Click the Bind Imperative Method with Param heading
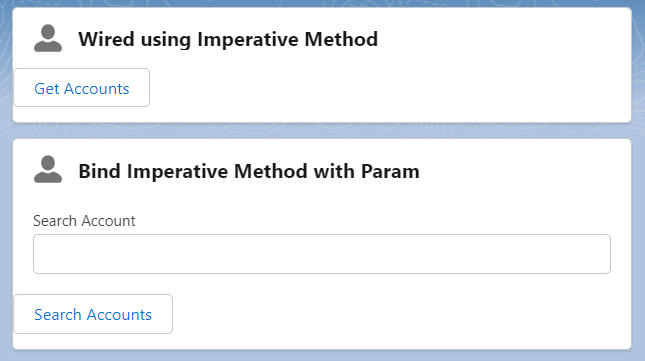Image resolution: width=645 pixels, height=361 pixels. pos(249,171)
